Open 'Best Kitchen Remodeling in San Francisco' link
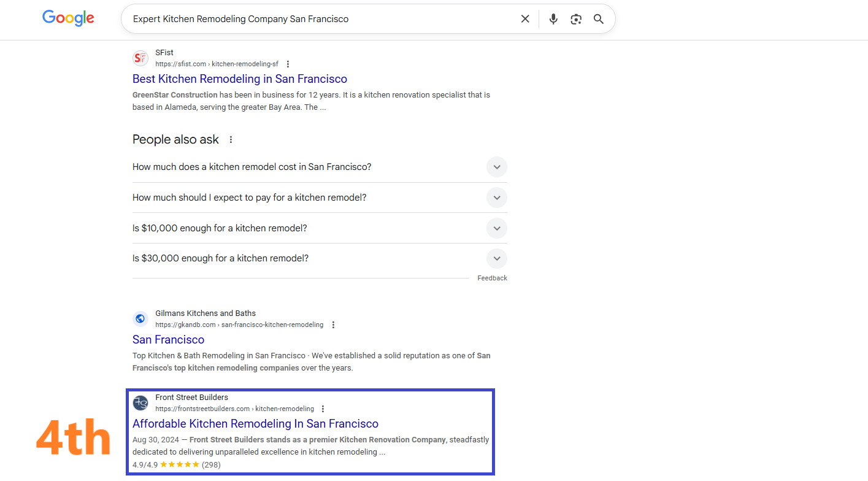Image resolution: width=868 pixels, height=481 pixels. [240, 79]
